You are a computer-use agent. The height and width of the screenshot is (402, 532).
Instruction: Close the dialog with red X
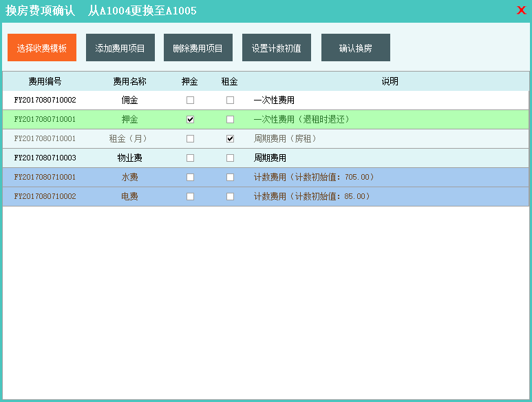pyautogui.click(x=521, y=10)
